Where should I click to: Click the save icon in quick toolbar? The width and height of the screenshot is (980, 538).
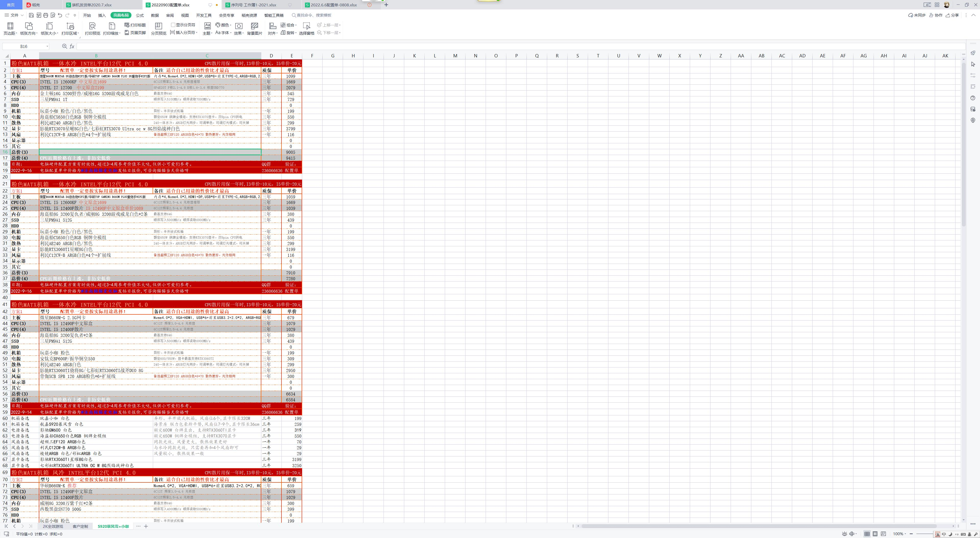pos(32,15)
